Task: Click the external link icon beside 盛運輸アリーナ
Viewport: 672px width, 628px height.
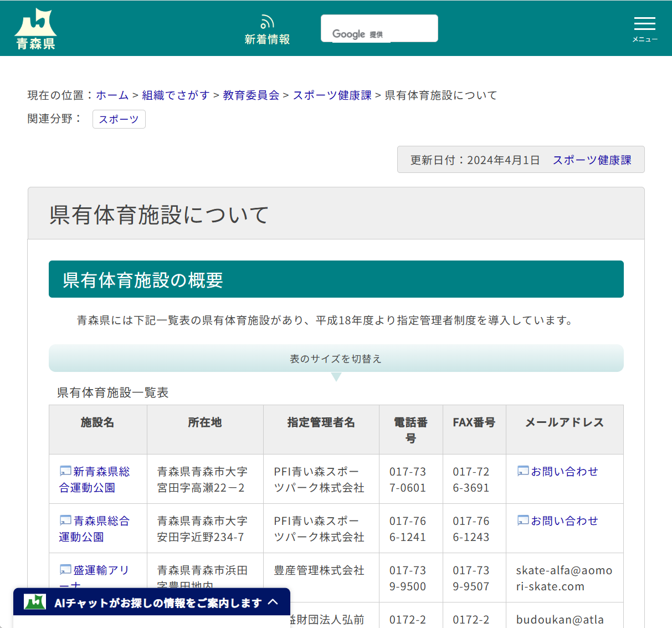Action: point(65,570)
